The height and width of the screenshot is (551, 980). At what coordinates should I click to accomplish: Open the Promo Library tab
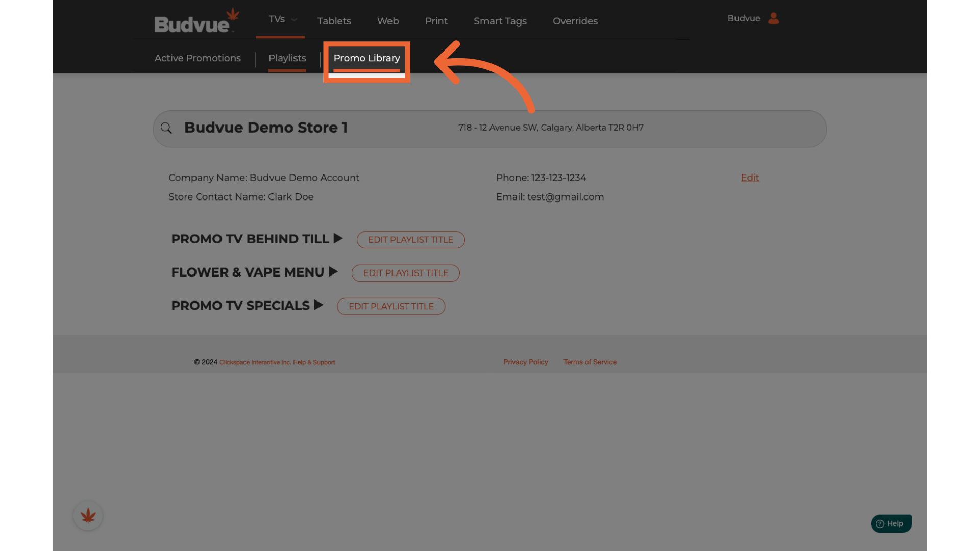[366, 58]
